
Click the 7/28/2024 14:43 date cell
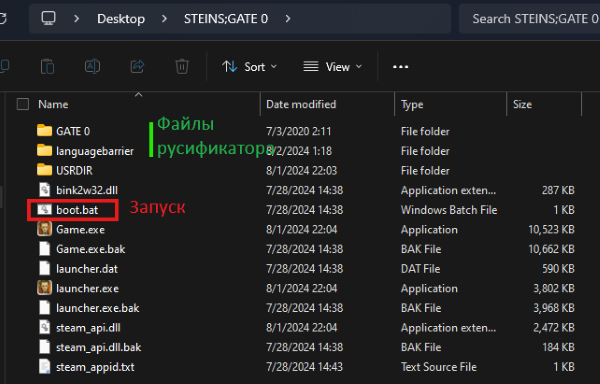304,367
